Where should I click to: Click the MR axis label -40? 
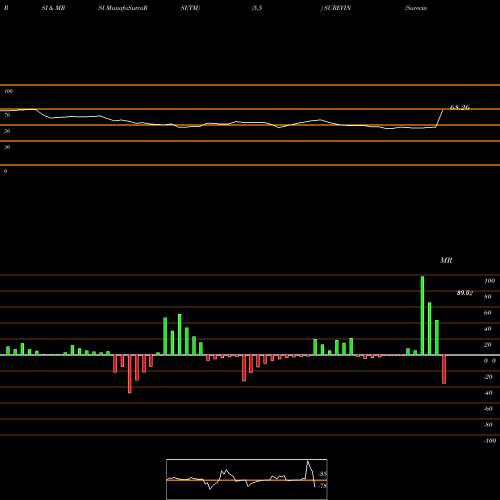click(488, 393)
